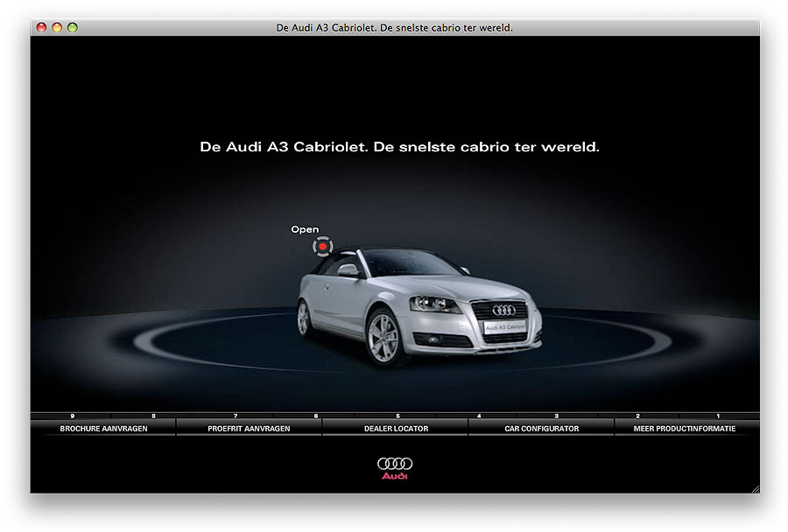Click the "Audi A3 Cabriolet" license plate on the car
Image resolution: width=788 pixels, height=532 pixels.
(505, 327)
